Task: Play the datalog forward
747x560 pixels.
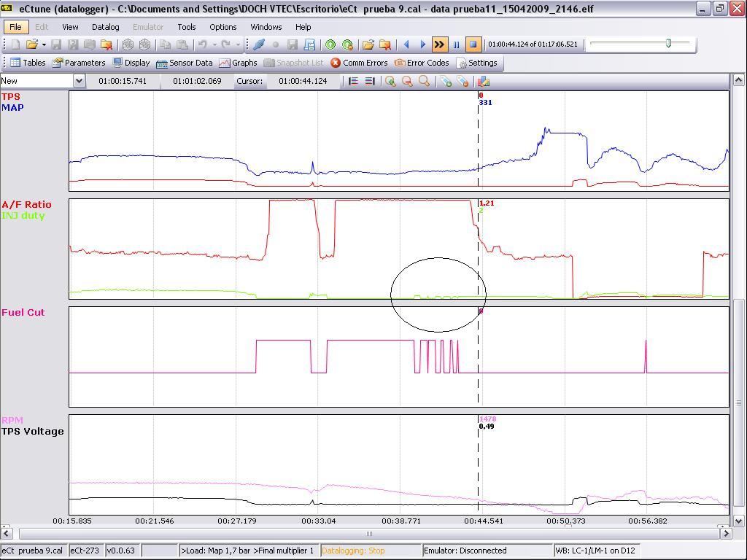Action: [x=422, y=44]
